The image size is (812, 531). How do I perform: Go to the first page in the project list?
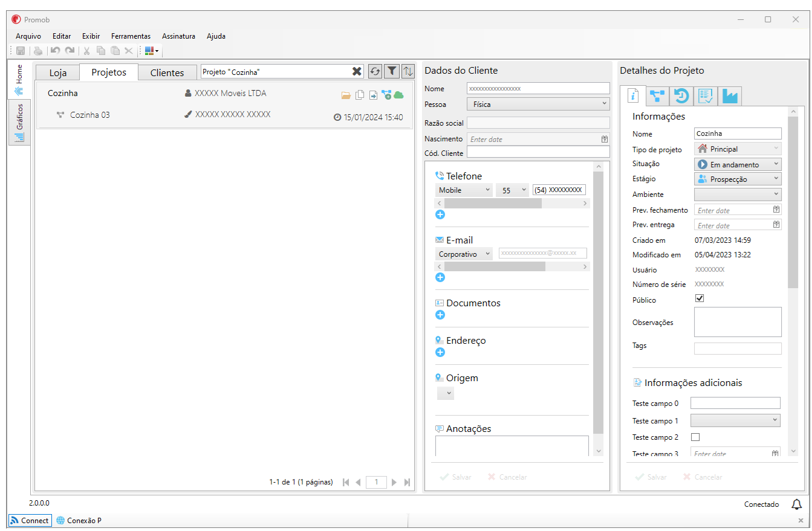click(x=346, y=482)
